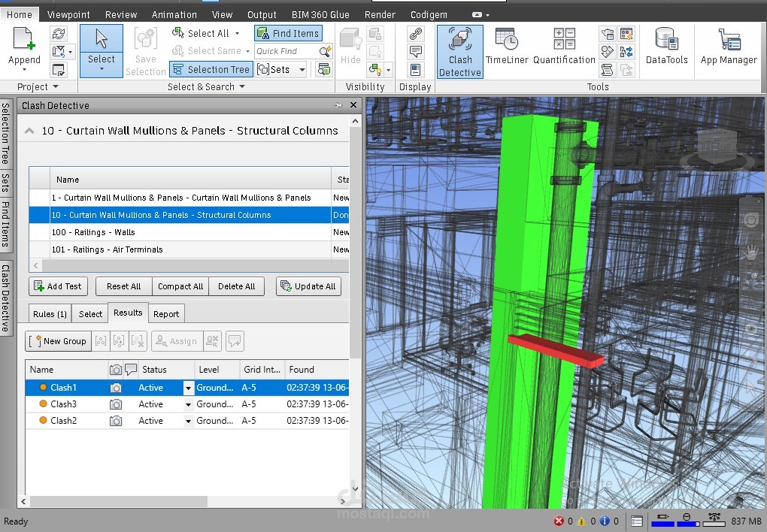Select the 101 - Railings - Air Terminals row

pyautogui.click(x=189, y=249)
